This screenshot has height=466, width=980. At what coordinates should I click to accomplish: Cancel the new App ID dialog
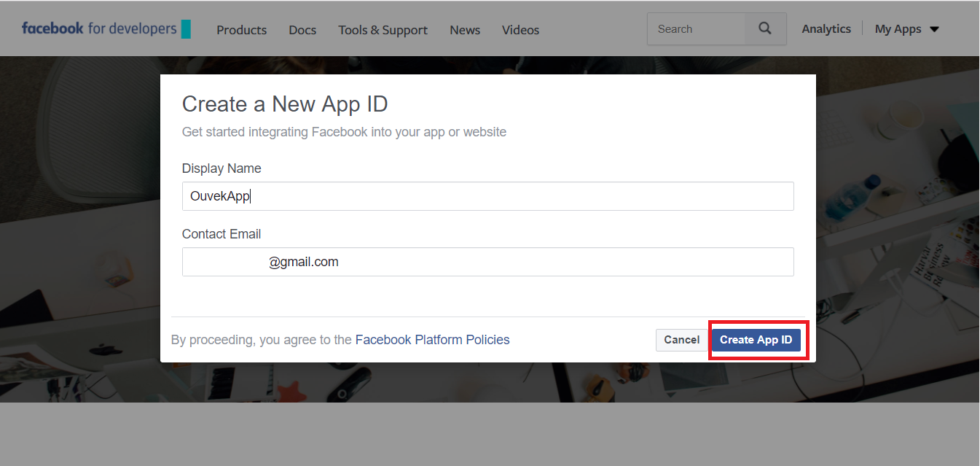(682, 340)
